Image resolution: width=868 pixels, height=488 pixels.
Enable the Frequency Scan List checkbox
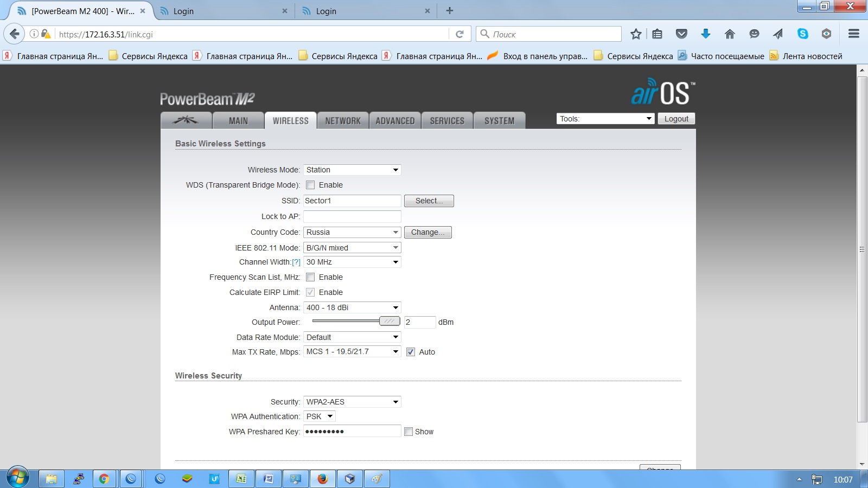coord(310,277)
